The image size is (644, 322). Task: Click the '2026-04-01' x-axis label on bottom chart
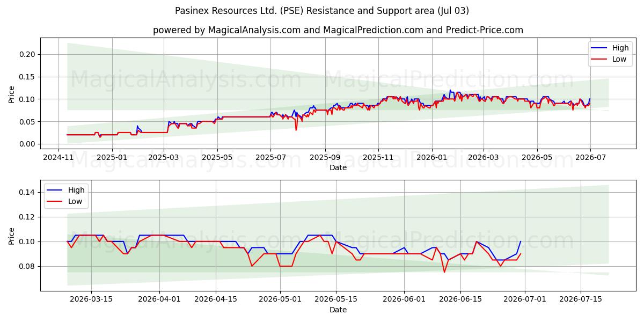click(159, 300)
